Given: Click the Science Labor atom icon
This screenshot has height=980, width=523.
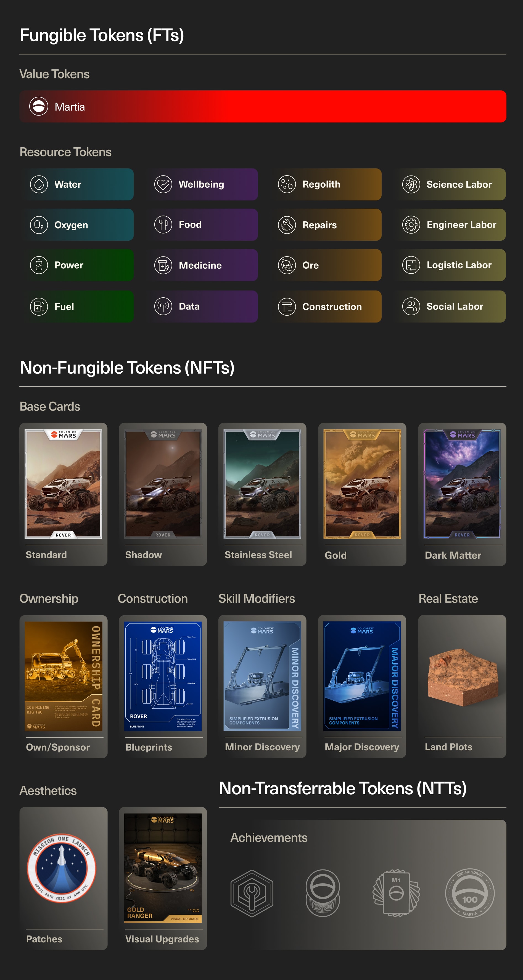Looking at the screenshot, I should click(411, 185).
